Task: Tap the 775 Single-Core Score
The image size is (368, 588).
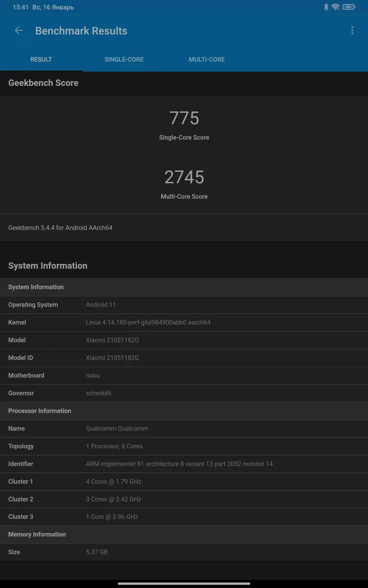Action: (184, 118)
